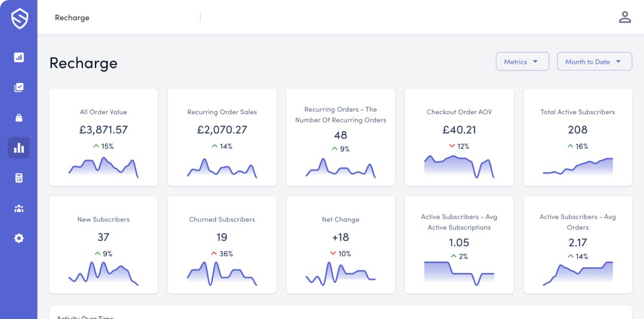Open the chart report icon in sidebar
Image resolution: width=644 pixels, height=319 pixels.
pyautogui.click(x=19, y=57)
